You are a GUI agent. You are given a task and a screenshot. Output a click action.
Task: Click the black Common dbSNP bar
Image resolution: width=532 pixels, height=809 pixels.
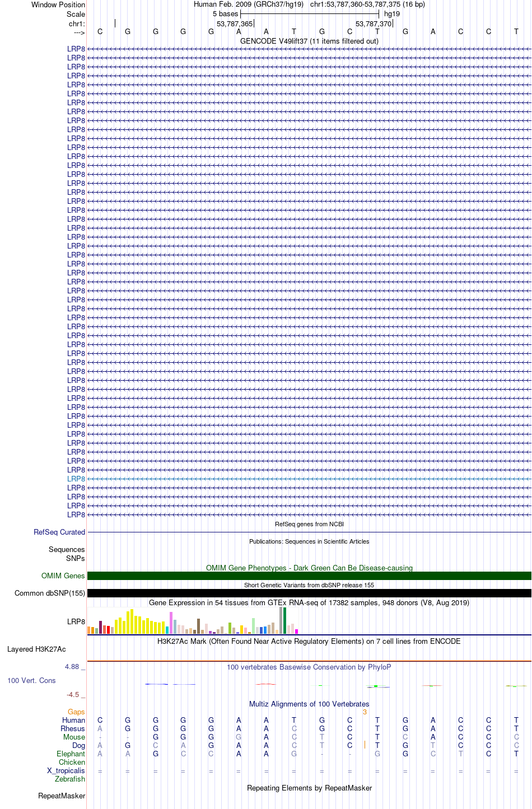coord(309,593)
